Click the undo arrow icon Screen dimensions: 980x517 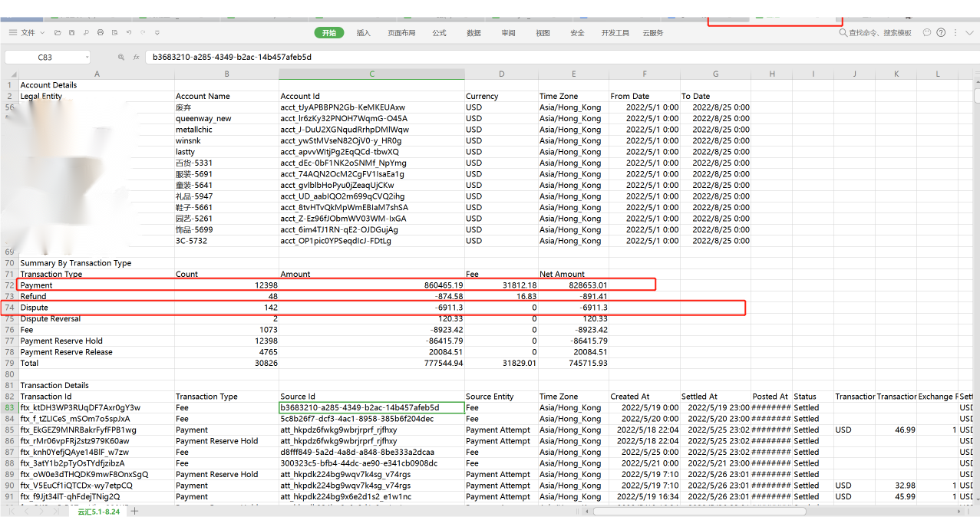click(128, 32)
